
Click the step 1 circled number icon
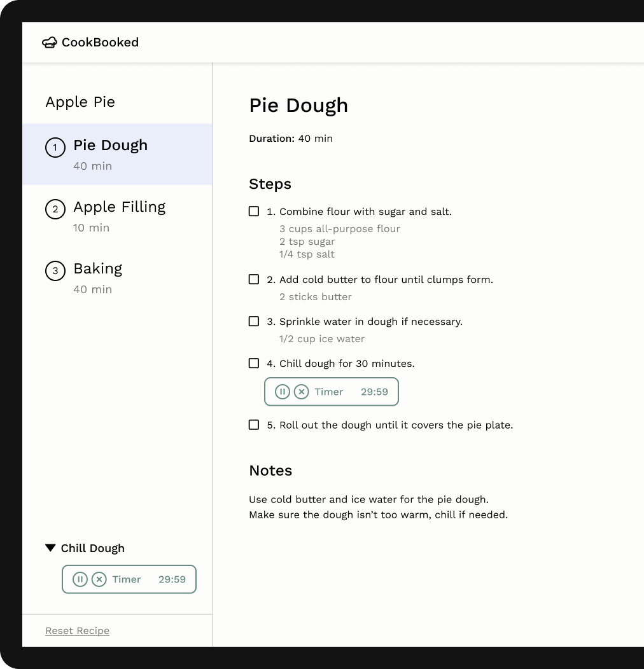(x=55, y=148)
